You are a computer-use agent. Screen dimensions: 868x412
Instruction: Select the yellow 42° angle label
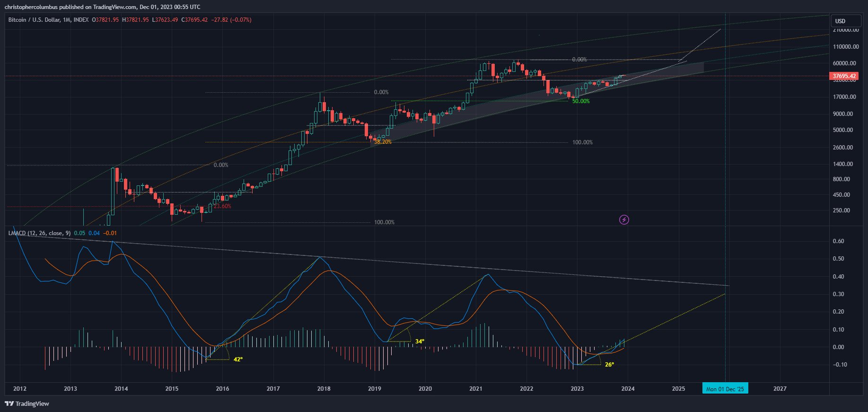click(238, 359)
